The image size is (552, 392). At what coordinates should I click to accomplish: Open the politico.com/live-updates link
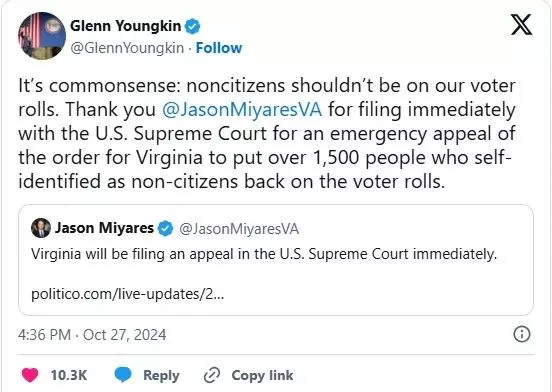[x=127, y=294]
